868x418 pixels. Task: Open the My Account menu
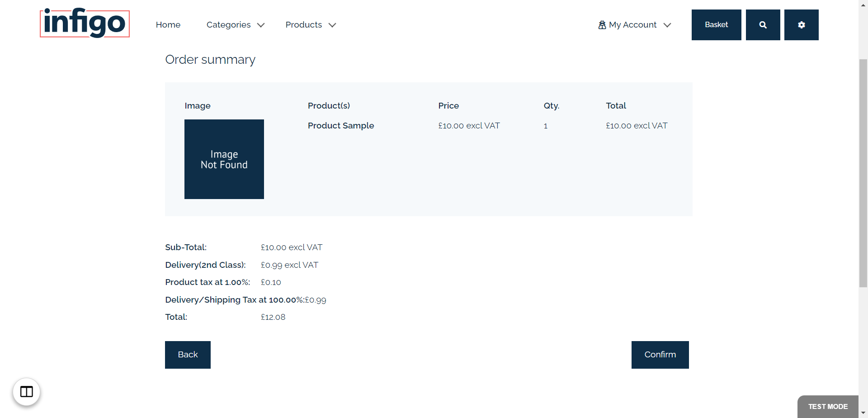coord(635,25)
